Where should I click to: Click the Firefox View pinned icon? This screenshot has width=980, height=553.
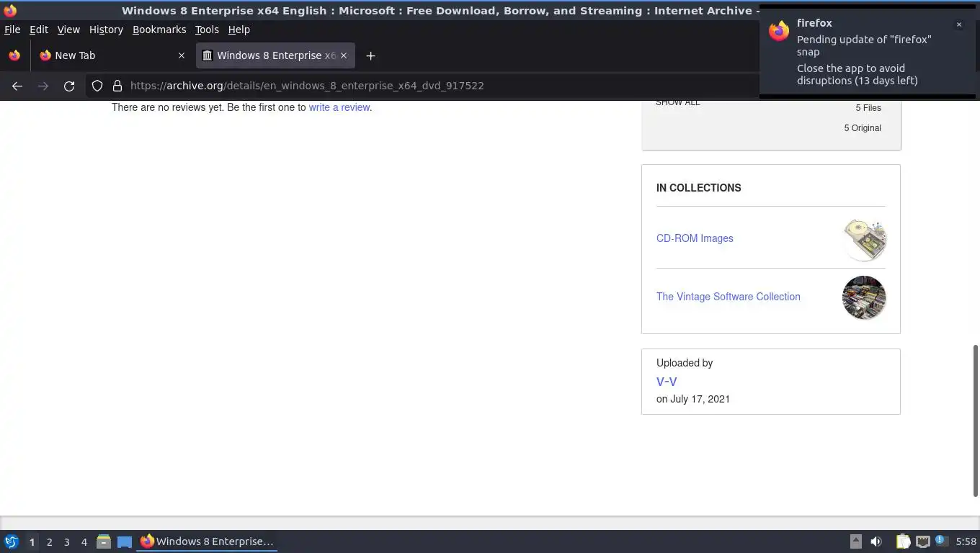pyautogui.click(x=14, y=55)
